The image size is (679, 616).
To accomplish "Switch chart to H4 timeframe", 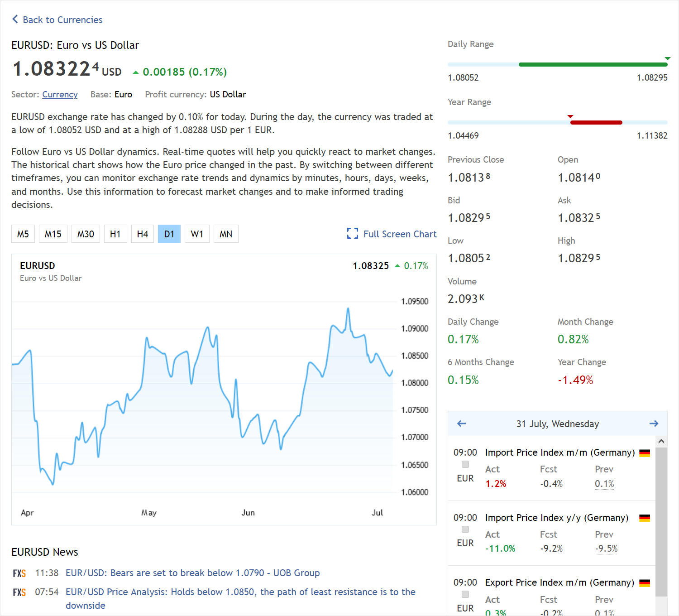I will point(143,234).
